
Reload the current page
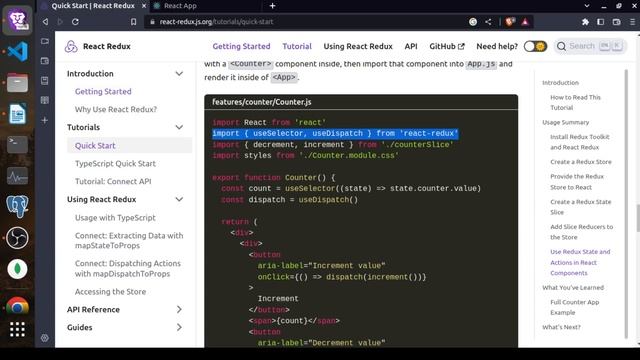click(75, 22)
